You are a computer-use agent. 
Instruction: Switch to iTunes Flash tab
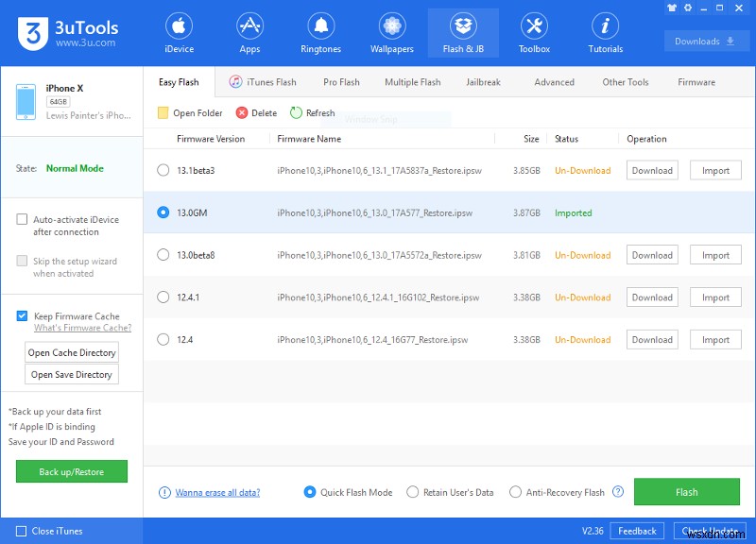click(x=263, y=82)
